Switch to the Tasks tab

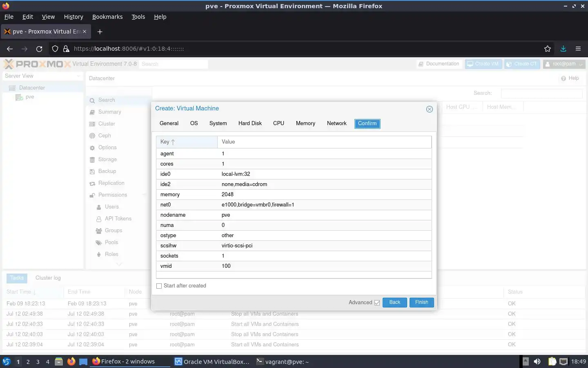[17, 278]
